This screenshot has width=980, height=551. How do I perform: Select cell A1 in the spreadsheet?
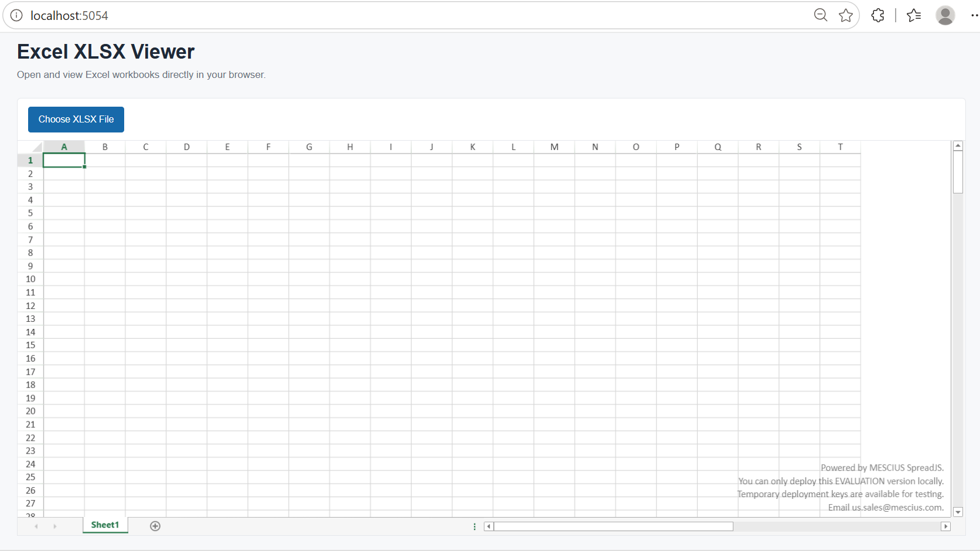pyautogui.click(x=64, y=160)
